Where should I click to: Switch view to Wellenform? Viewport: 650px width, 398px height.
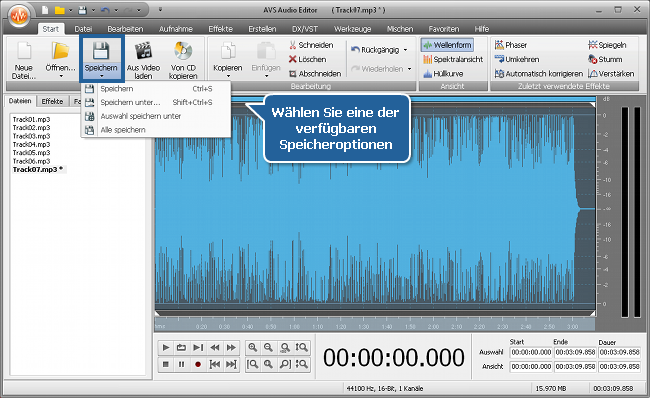pyautogui.click(x=447, y=45)
